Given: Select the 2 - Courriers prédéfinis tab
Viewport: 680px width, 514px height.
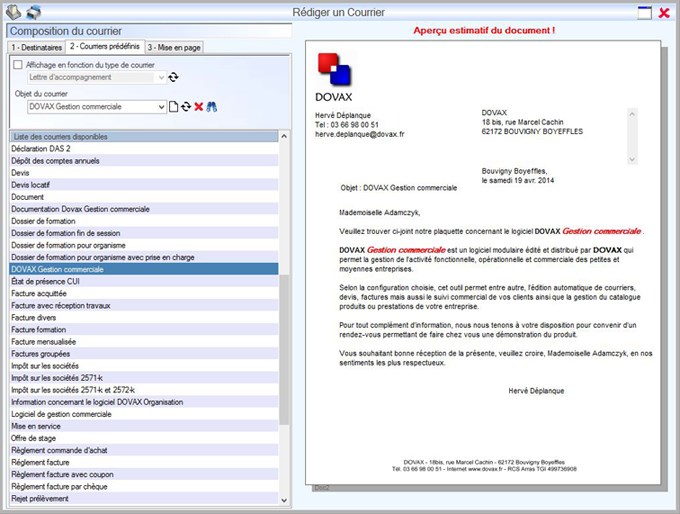Looking at the screenshot, I should tap(105, 46).
